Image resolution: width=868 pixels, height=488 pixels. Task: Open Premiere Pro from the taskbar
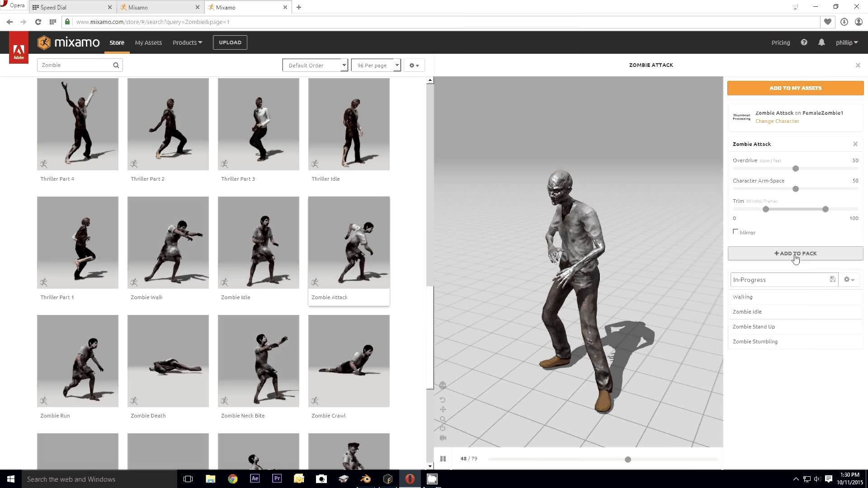[x=277, y=479]
